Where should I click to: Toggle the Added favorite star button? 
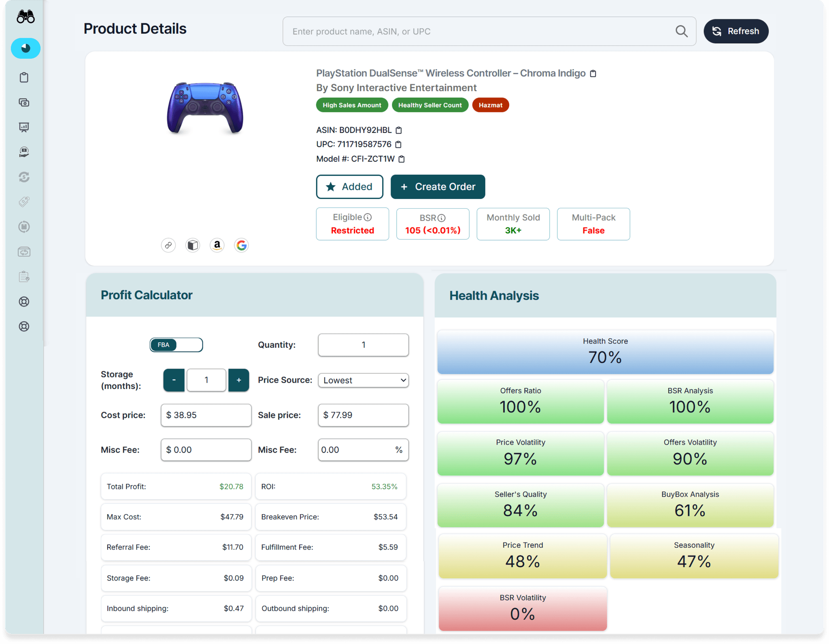(349, 187)
